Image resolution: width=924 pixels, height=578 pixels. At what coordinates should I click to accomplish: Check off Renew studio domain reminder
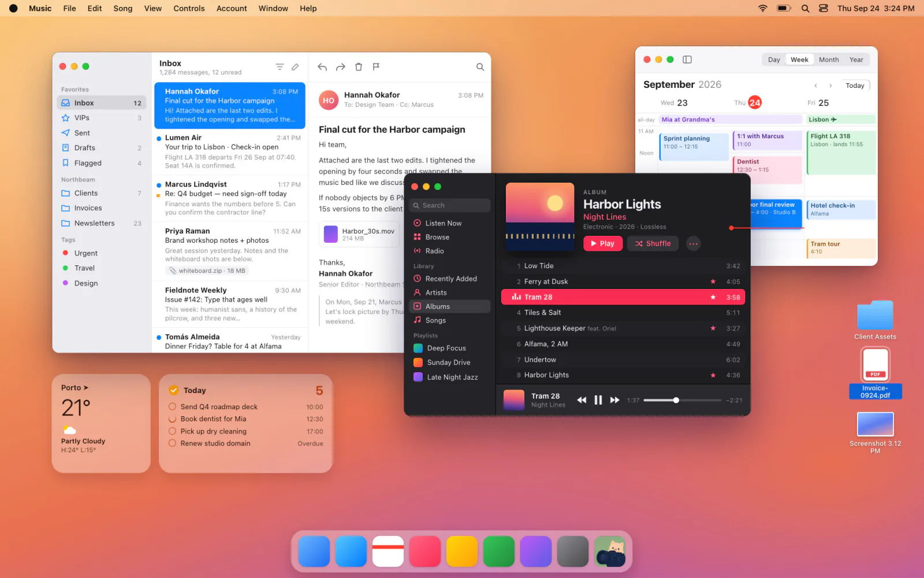pos(173,443)
